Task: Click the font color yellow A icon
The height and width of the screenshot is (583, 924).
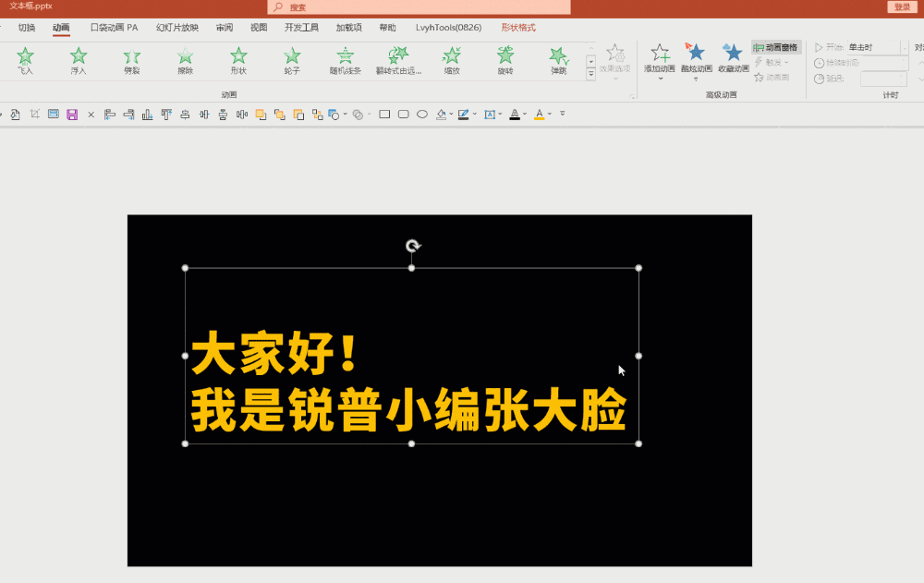Action: (x=540, y=115)
